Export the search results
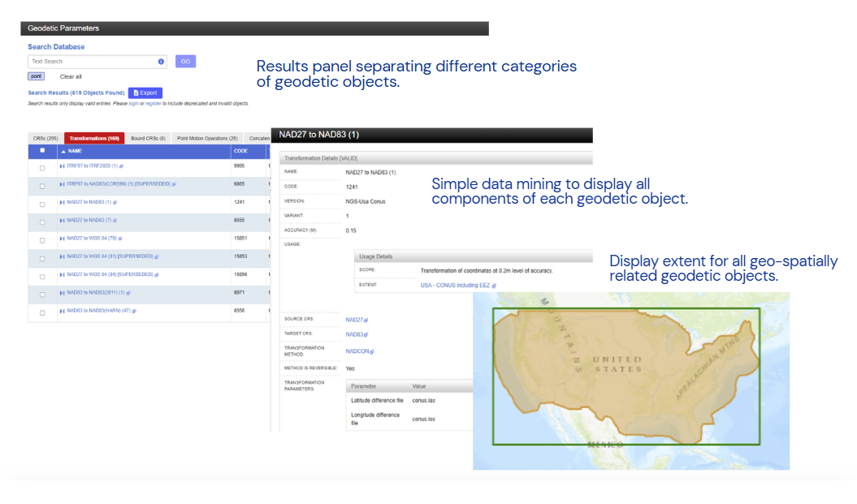The image size is (857, 504). click(145, 93)
